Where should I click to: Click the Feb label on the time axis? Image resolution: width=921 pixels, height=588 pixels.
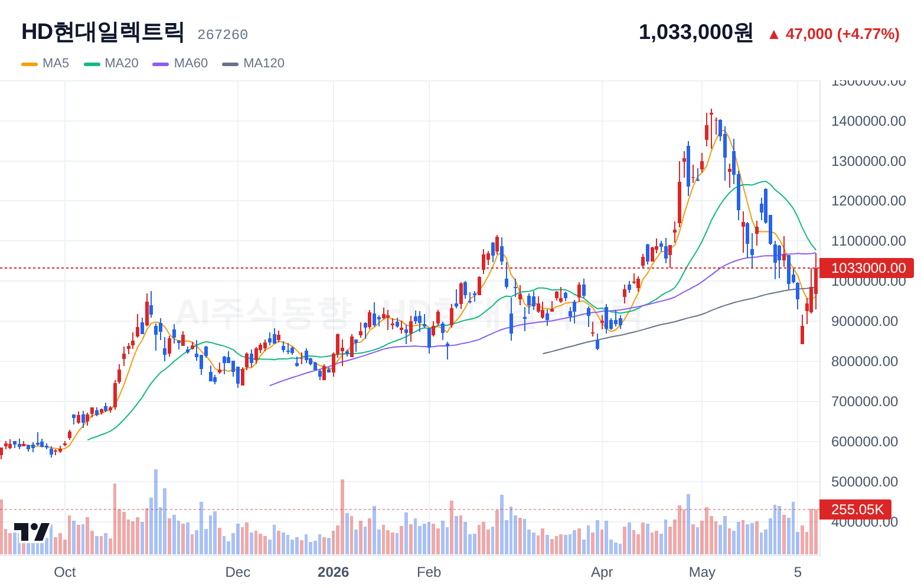[429, 572]
